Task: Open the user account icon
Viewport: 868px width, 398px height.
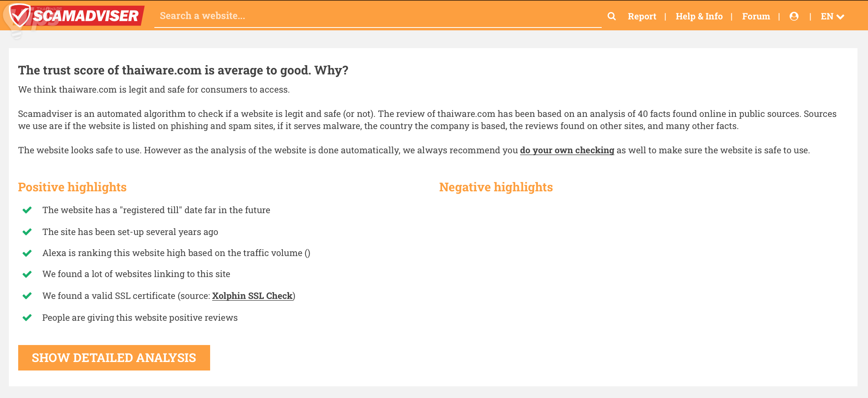Action: click(x=794, y=16)
